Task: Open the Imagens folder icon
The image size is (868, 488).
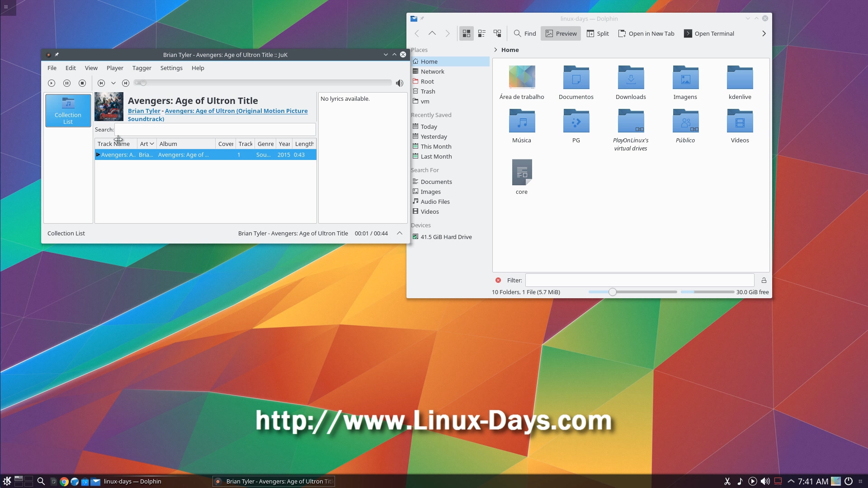Action: tap(685, 78)
